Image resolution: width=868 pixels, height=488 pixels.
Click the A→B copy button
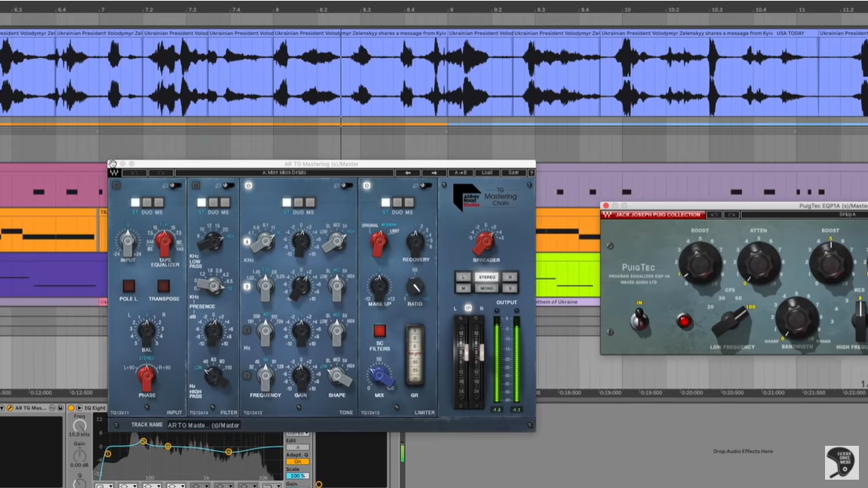tap(461, 173)
